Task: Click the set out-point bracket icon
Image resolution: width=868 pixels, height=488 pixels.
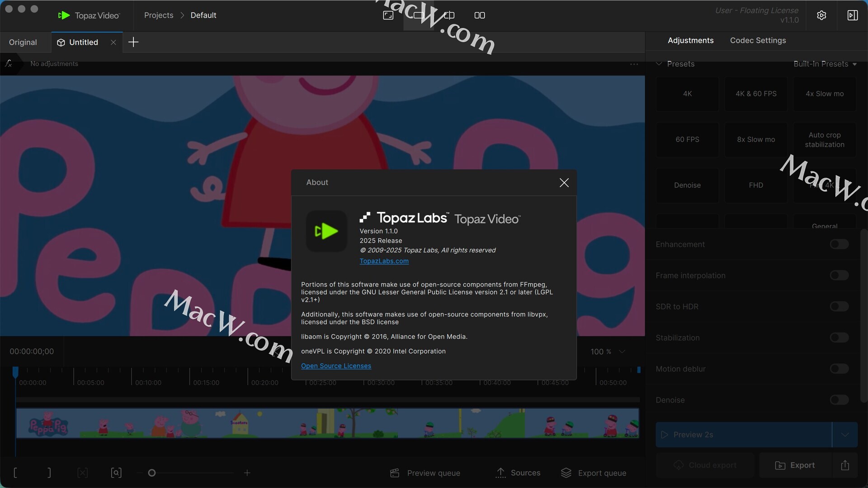Action: (49, 473)
